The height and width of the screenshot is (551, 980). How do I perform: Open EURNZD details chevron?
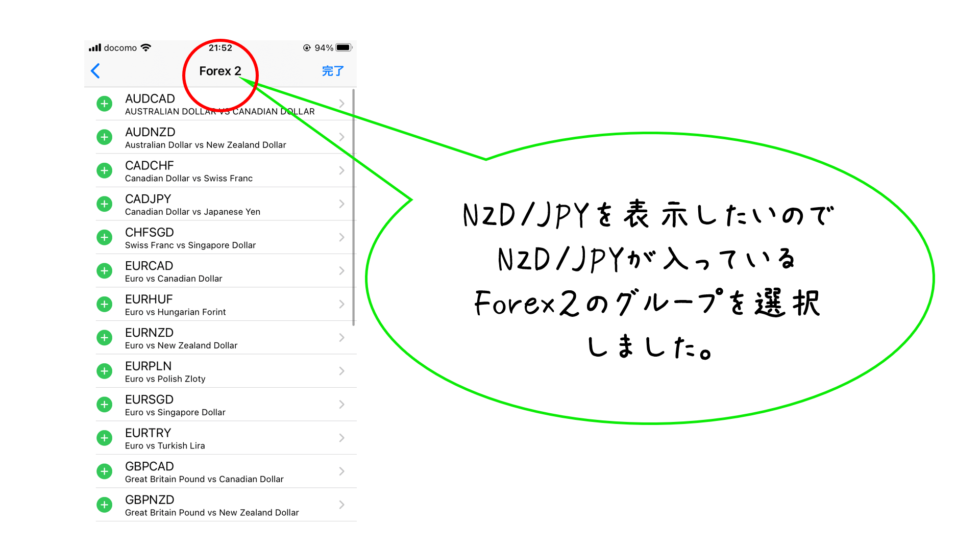[342, 338]
